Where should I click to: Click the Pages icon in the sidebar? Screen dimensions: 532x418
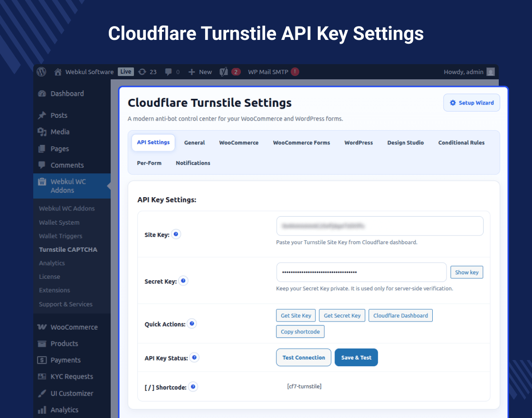[x=42, y=149]
